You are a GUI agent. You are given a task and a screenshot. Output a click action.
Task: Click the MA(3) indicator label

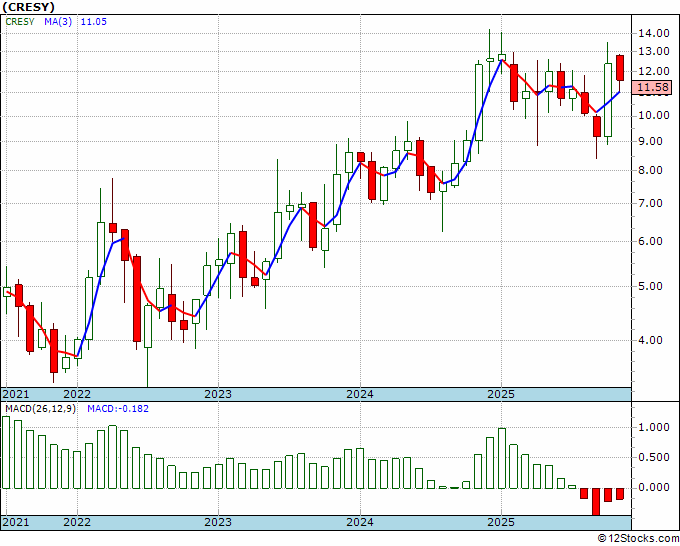[x=58, y=22]
